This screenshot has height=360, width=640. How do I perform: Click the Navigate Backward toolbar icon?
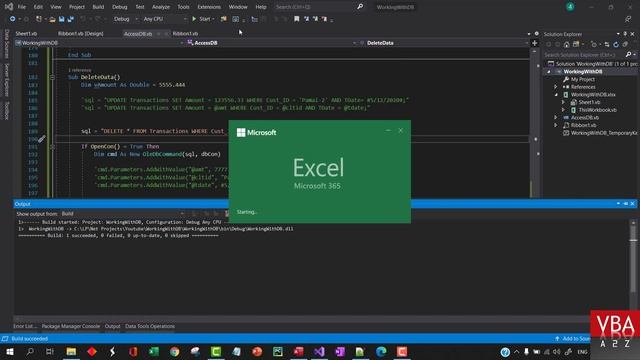13,19
